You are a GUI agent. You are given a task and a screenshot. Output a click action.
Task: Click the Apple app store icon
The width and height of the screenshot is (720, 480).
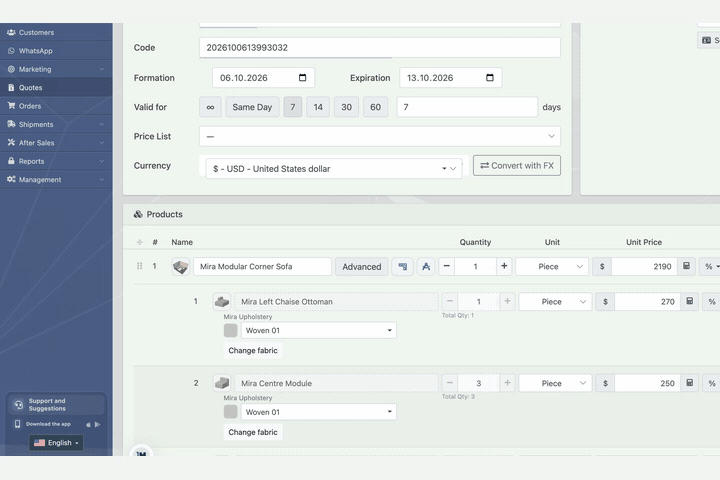click(88, 424)
